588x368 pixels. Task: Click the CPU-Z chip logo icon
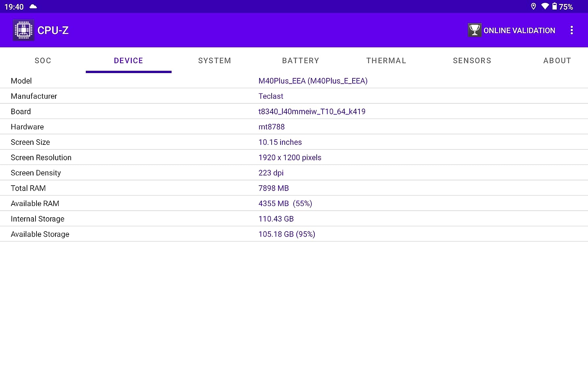pyautogui.click(x=23, y=30)
